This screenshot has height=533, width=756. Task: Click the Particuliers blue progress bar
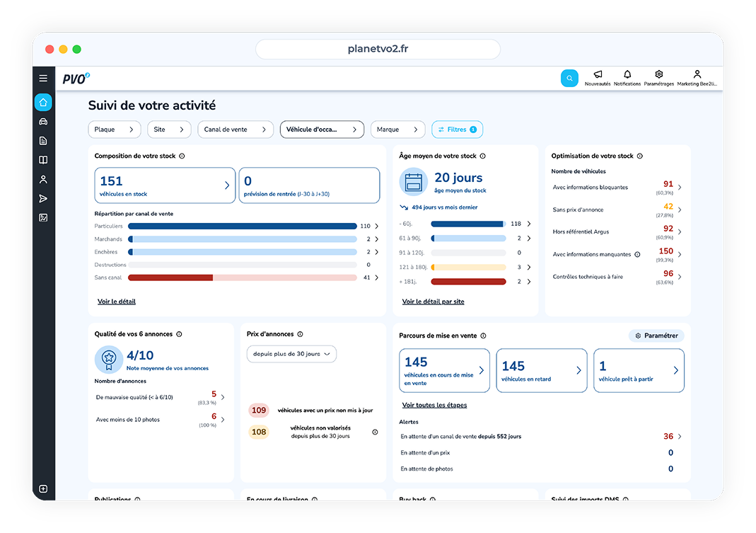[243, 226]
